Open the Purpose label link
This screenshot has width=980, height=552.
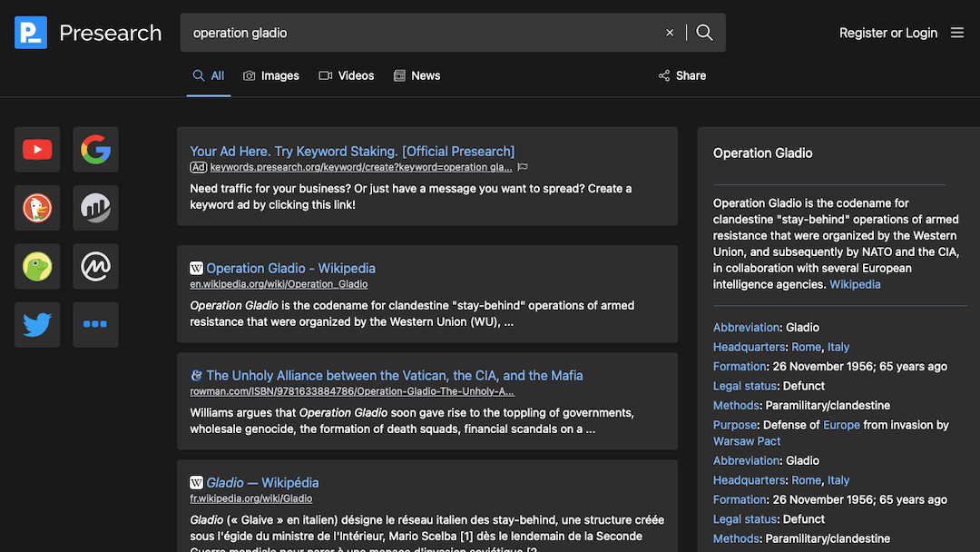point(735,425)
